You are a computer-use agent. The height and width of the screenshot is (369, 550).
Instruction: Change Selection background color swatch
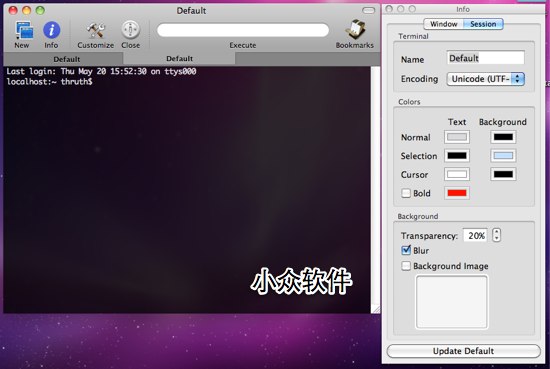pyautogui.click(x=503, y=156)
